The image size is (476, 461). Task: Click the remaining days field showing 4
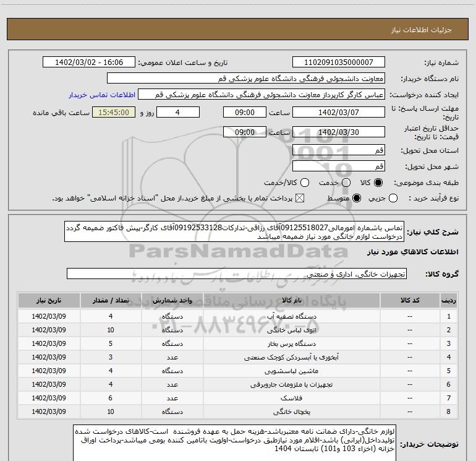point(178,112)
